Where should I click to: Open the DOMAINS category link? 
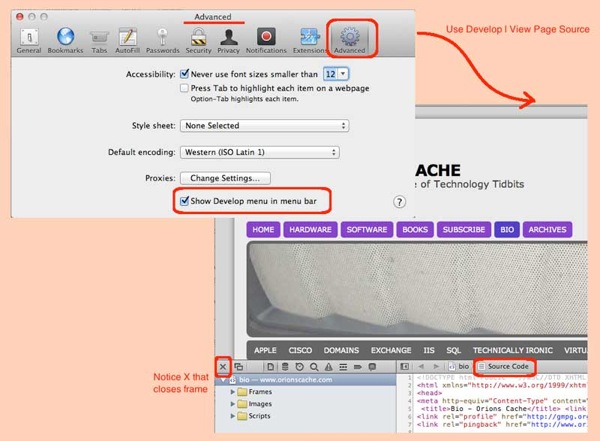341,350
